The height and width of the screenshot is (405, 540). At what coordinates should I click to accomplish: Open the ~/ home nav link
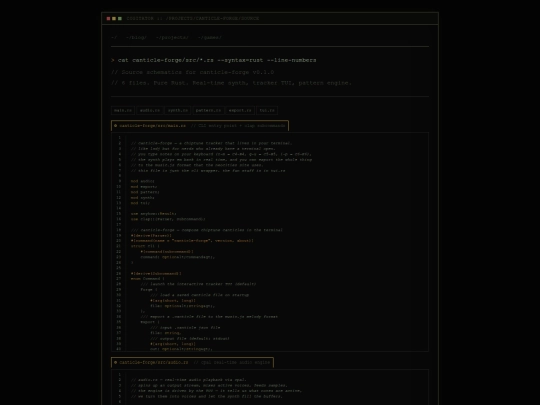pyautogui.click(x=114, y=37)
